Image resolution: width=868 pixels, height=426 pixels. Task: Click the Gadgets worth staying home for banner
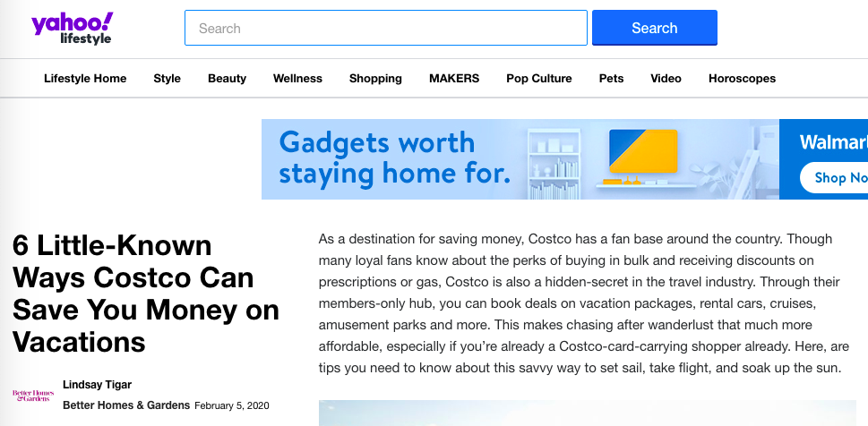point(520,159)
